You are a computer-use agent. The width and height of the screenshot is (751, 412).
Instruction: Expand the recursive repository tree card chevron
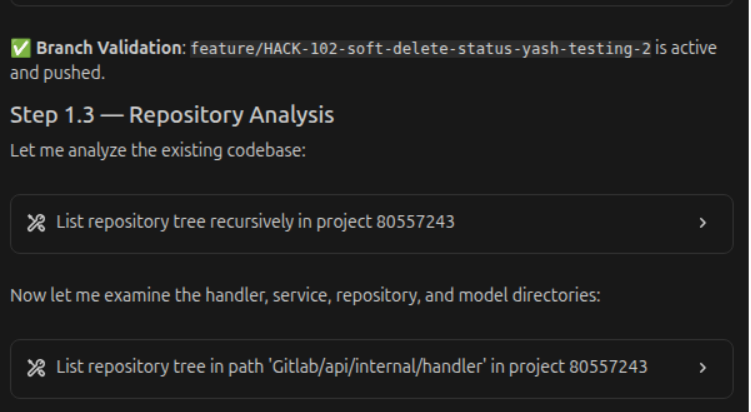702,223
